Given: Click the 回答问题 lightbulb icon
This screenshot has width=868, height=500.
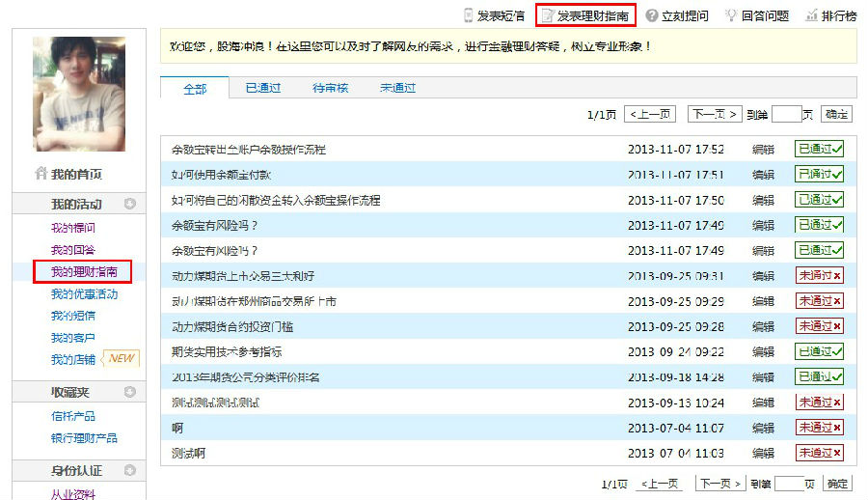Looking at the screenshot, I should pyautogui.click(x=731, y=15).
